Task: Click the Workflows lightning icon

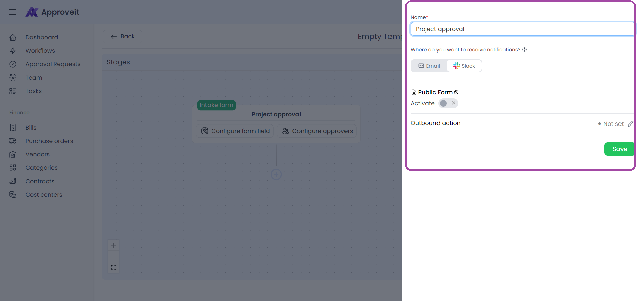Action: coord(13,51)
